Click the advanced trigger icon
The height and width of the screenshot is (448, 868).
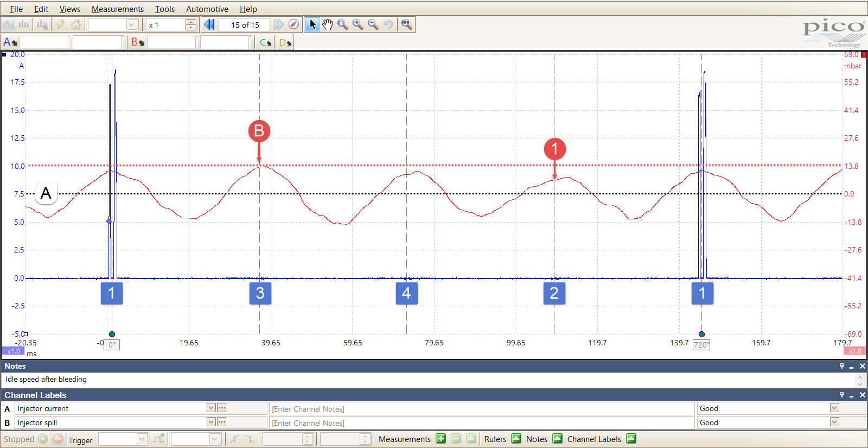click(x=158, y=439)
